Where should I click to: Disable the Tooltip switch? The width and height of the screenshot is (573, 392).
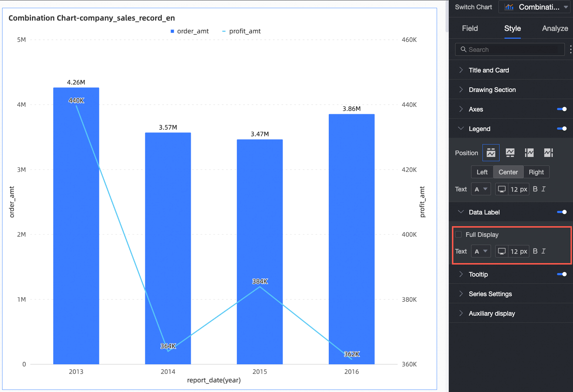[x=562, y=274]
